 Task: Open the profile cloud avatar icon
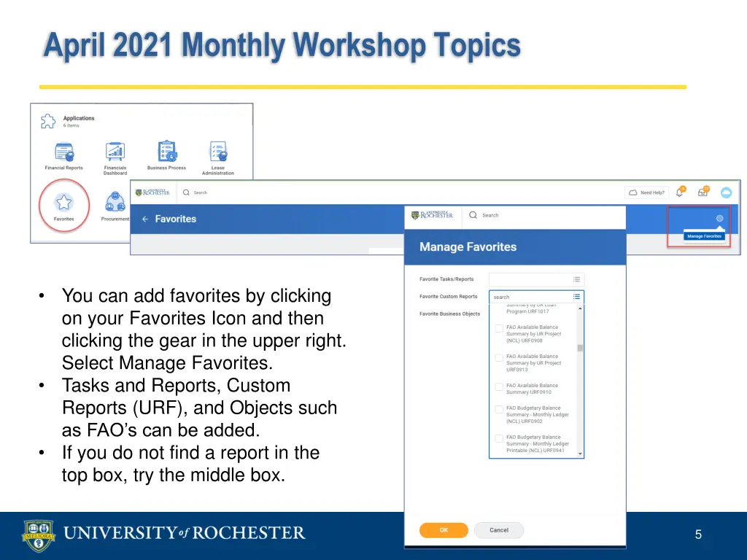(x=726, y=192)
